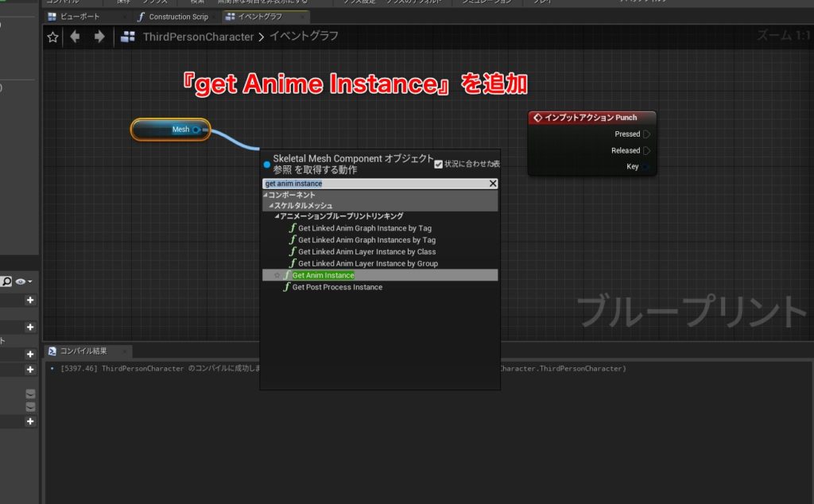This screenshot has height=504, width=814.
Task: Select the インプットアクション Punch node header
Action: pos(591,118)
